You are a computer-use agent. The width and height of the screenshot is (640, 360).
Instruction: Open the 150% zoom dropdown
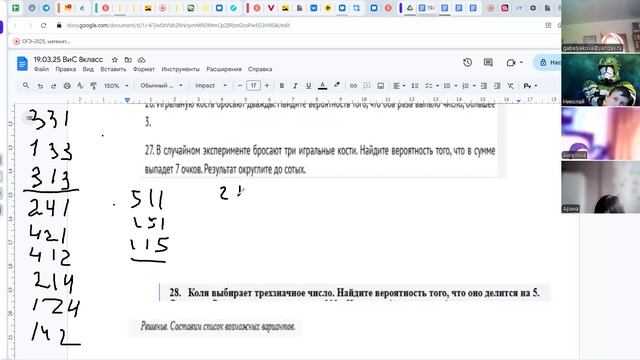click(116, 86)
